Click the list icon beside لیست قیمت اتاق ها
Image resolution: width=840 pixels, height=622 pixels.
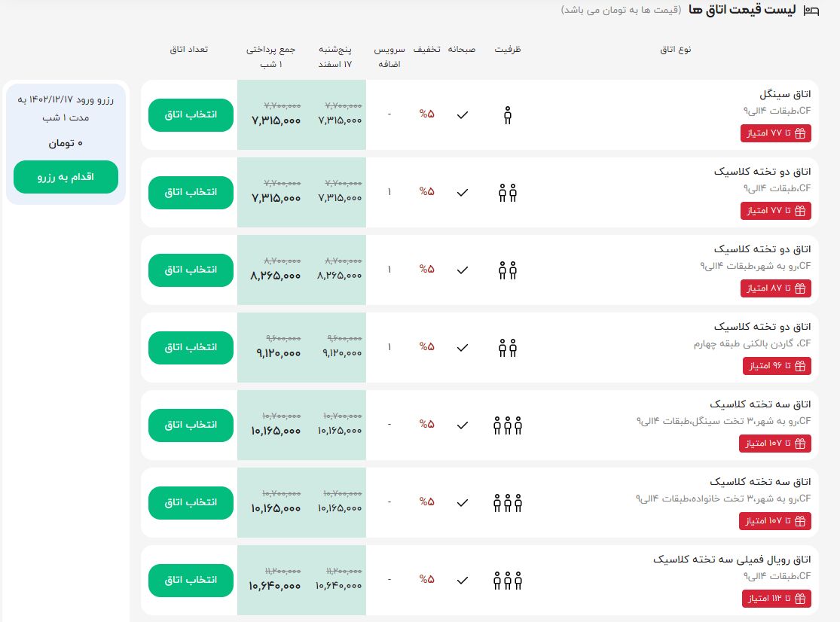pyautogui.click(x=810, y=11)
